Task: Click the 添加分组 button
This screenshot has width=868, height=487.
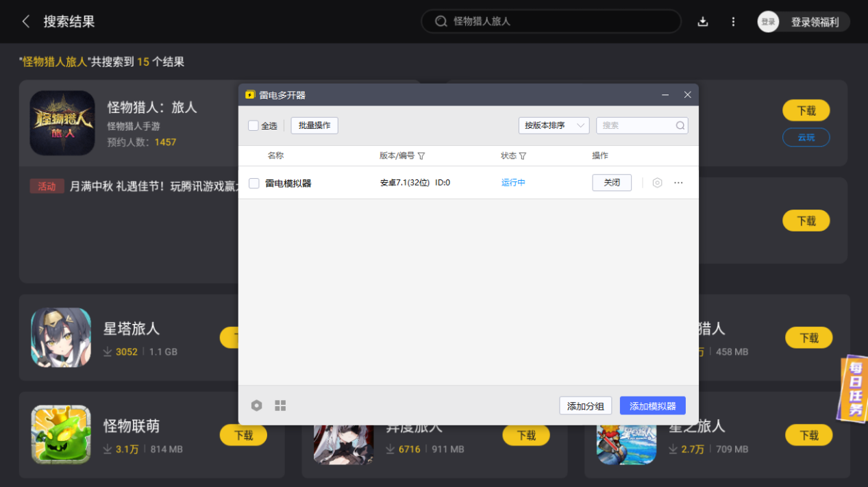Action: (x=585, y=405)
